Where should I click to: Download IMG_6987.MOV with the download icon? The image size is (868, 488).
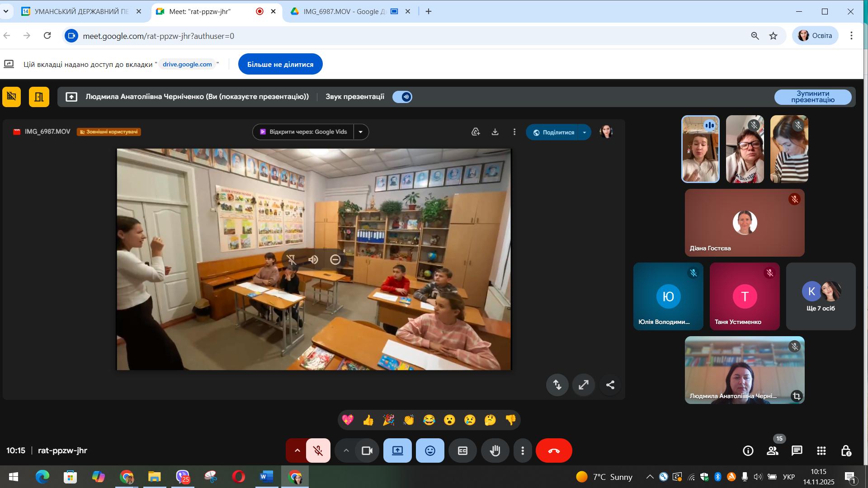point(495,132)
